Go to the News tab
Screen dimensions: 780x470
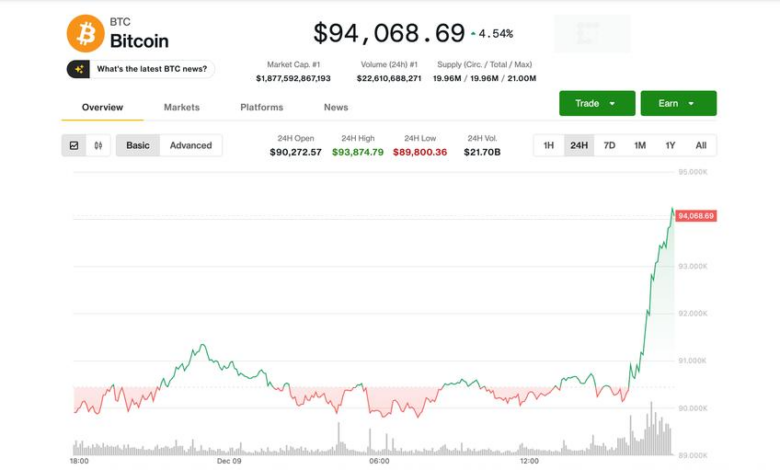336,107
